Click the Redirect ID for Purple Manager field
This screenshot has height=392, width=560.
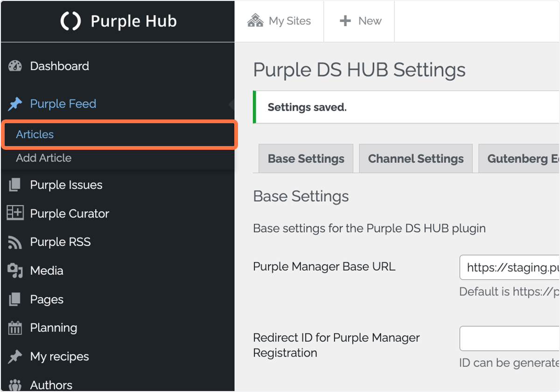[x=510, y=339]
